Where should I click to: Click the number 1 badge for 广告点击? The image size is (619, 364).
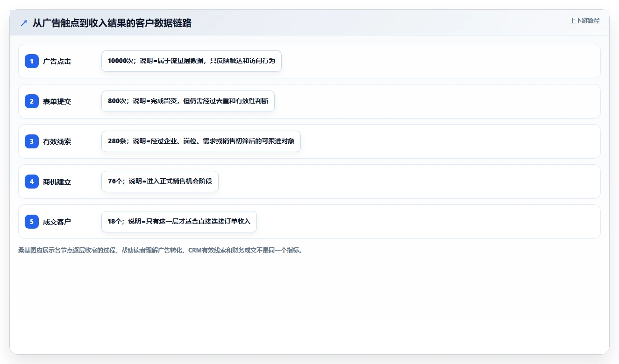(x=32, y=61)
